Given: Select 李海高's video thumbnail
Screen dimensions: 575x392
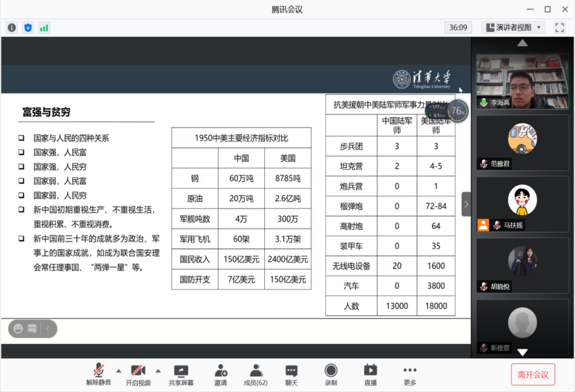Looking at the screenshot, I should point(522,82).
